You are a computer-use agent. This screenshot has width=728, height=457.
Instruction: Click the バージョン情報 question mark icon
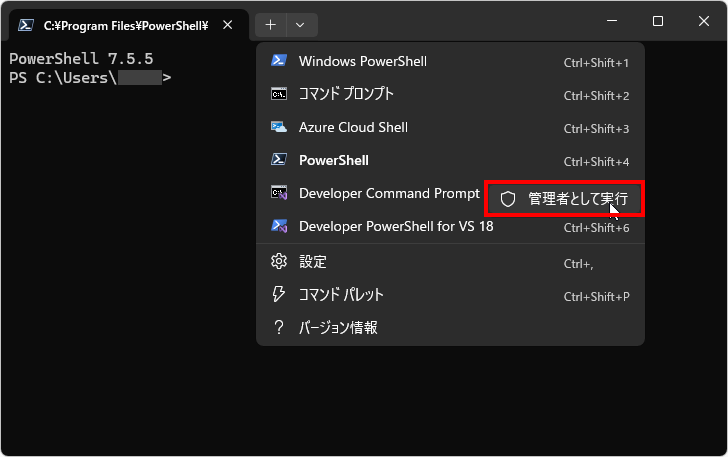pos(280,327)
